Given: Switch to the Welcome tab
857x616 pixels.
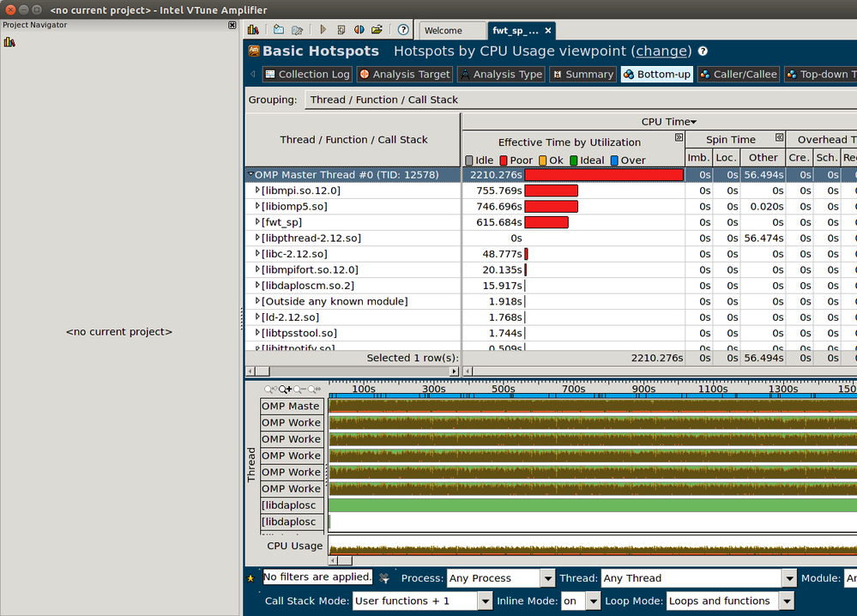Looking at the screenshot, I should (451, 31).
